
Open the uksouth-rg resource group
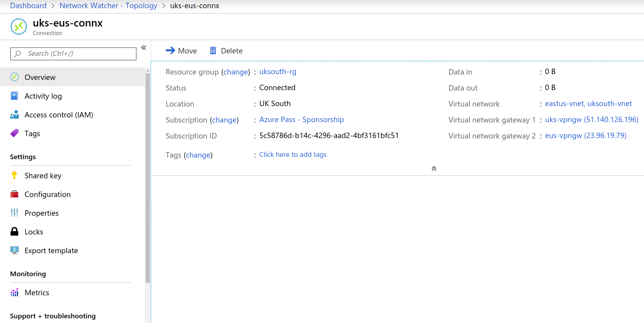[278, 72]
